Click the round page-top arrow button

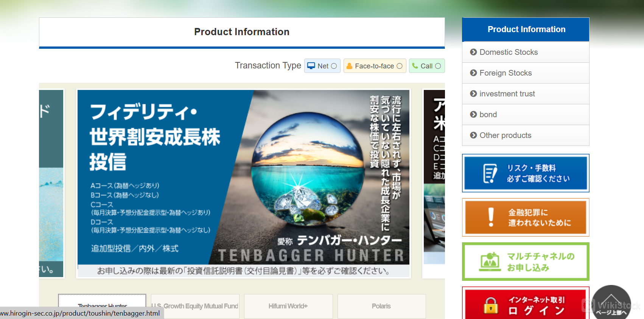click(x=611, y=302)
